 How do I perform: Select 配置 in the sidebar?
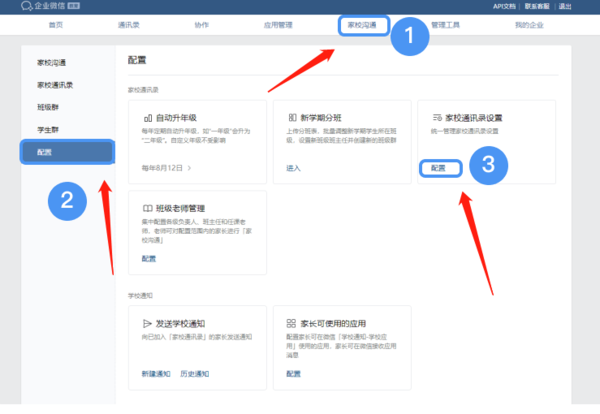67,152
